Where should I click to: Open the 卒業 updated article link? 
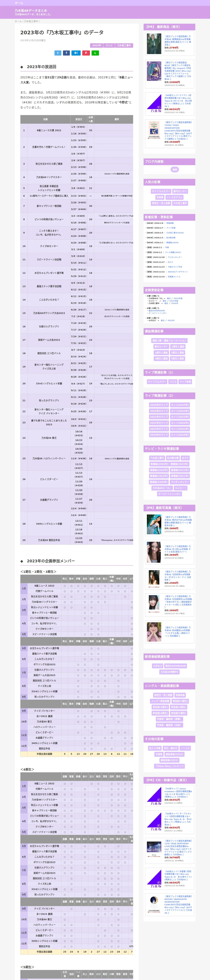point(167,247)
